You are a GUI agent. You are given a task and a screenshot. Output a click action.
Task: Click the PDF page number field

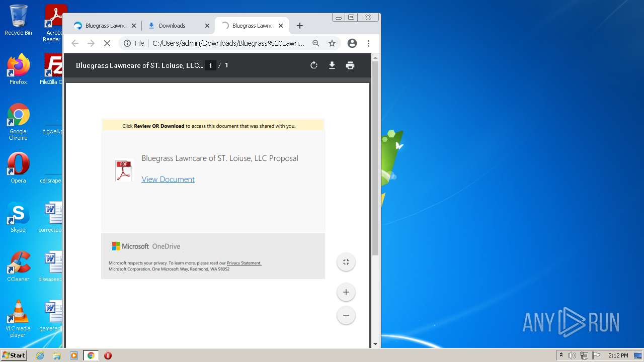point(210,65)
